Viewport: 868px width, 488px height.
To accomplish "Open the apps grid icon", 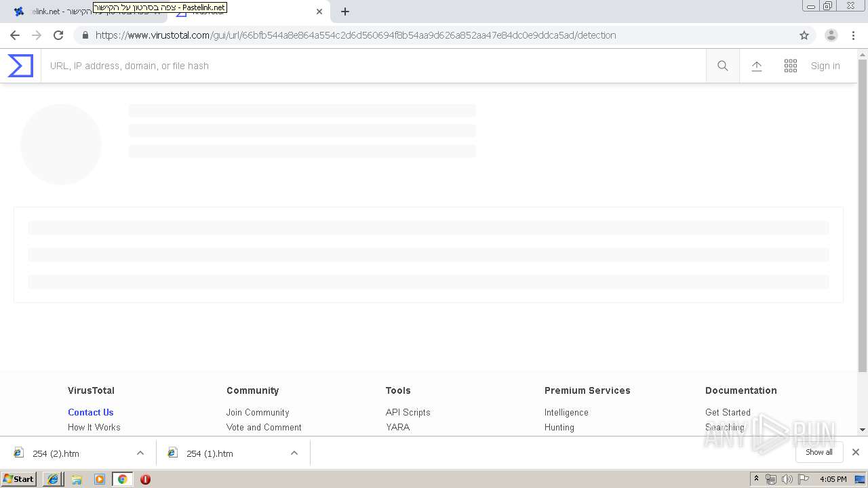I will pyautogui.click(x=791, y=66).
